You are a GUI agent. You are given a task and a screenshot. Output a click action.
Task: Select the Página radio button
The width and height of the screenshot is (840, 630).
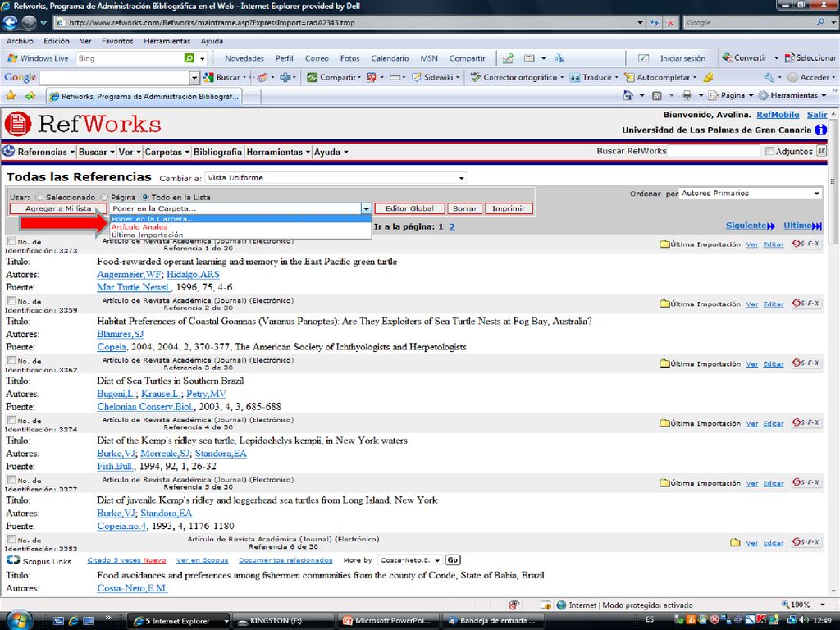pyautogui.click(x=104, y=197)
